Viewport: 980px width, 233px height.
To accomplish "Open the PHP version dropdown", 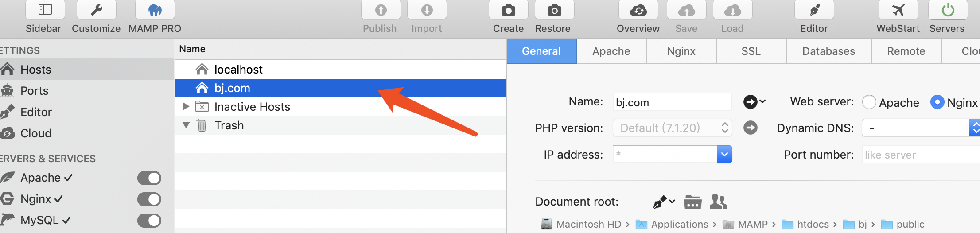I will pos(673,128).
